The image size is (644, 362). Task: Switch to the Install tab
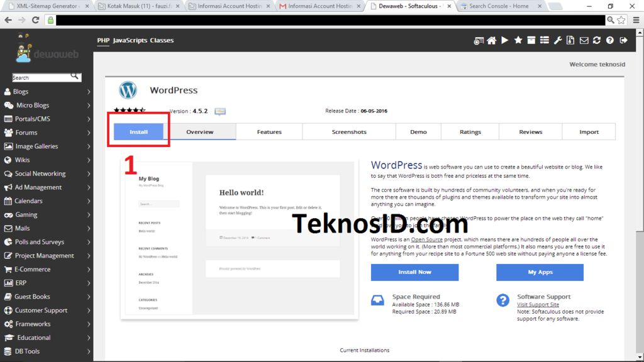138,132
